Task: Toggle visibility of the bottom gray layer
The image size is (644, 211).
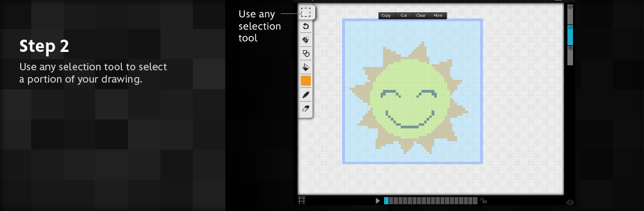Action: coord(570,48)
